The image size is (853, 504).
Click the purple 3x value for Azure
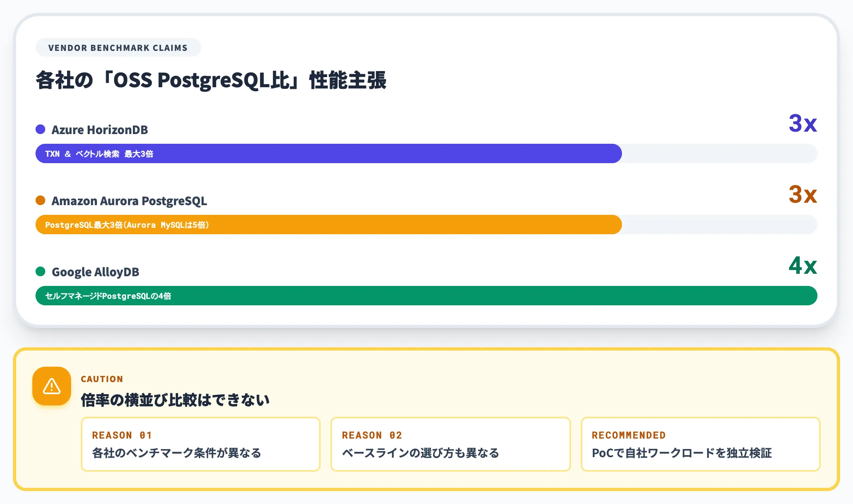pos(803,123)
